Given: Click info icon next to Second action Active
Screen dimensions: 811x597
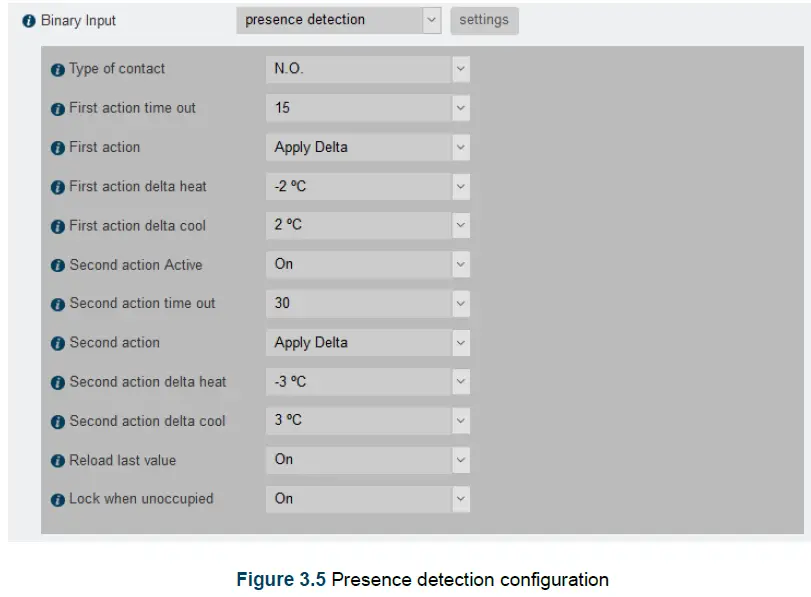Looking at the screenshot, I should (x=57, y=266).
